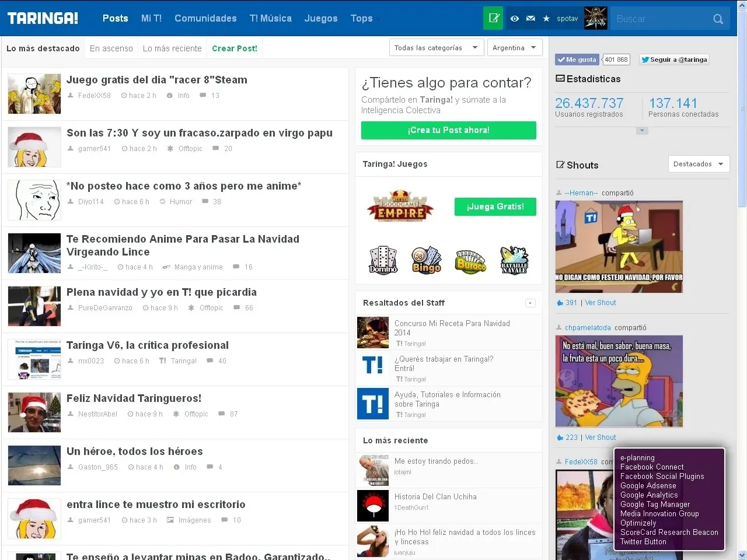Open Juegos in top navigation
The width and height of the screenshot is (747, 560).
pyautogui.click(x=321, y=18)
